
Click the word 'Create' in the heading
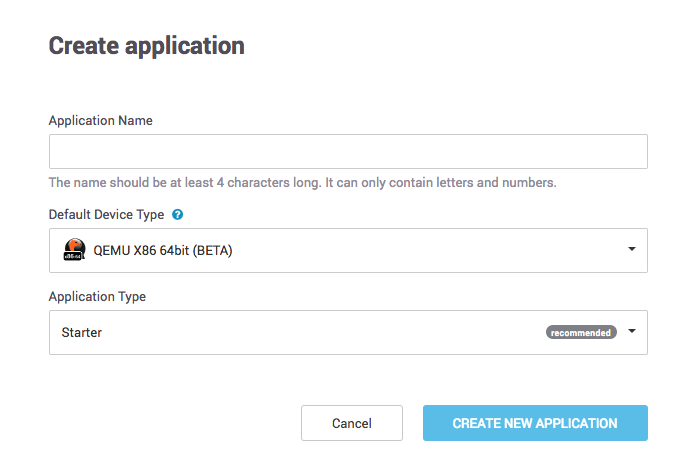coord(81,46)
